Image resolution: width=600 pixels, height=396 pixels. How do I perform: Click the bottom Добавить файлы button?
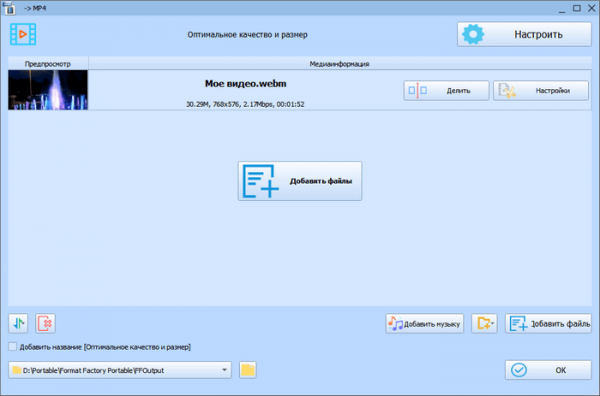(x=548, y=324)
